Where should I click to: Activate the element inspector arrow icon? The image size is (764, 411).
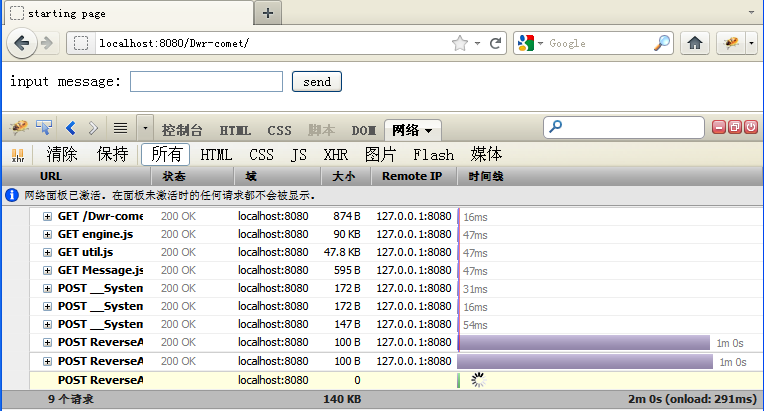point(44,128)
